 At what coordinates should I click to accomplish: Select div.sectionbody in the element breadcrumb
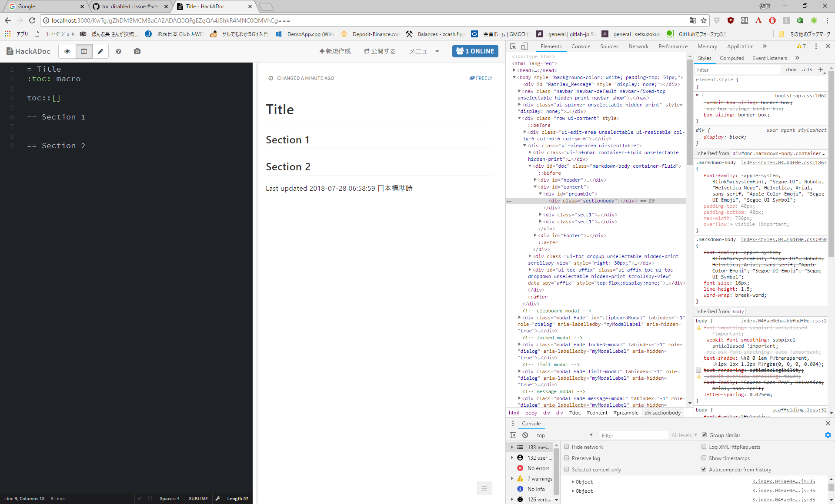tap(662, 413)
